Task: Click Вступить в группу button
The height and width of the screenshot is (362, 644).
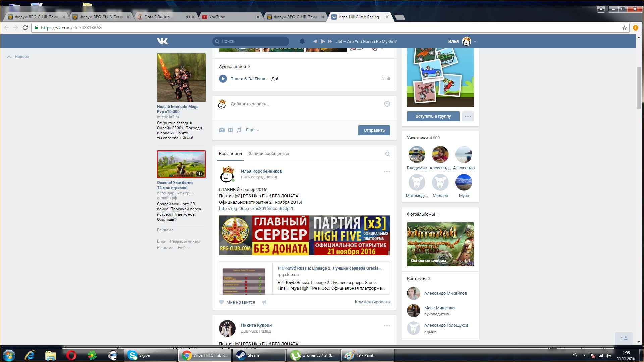Action: tap(433, 116)
